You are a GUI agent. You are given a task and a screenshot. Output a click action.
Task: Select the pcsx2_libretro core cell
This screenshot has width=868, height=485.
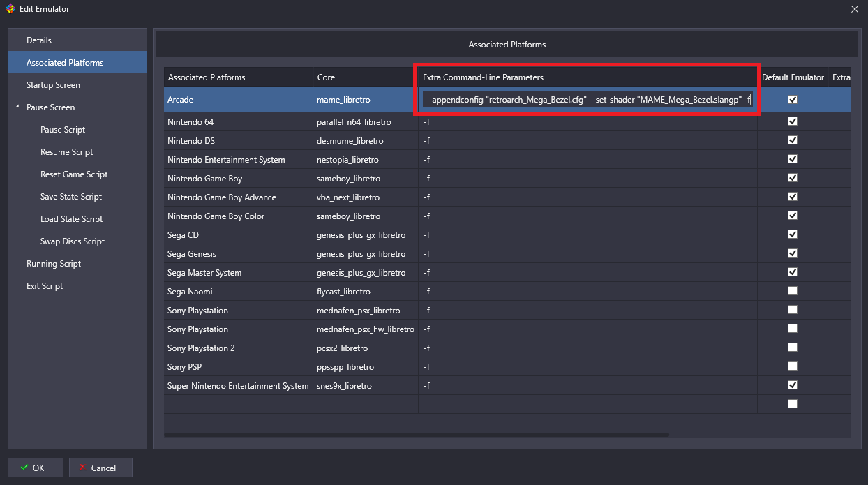366,348
